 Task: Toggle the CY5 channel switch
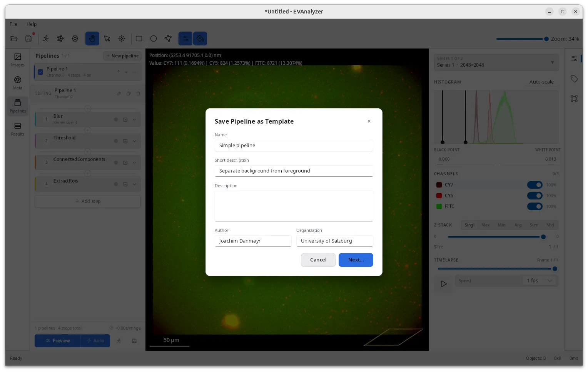535,196
